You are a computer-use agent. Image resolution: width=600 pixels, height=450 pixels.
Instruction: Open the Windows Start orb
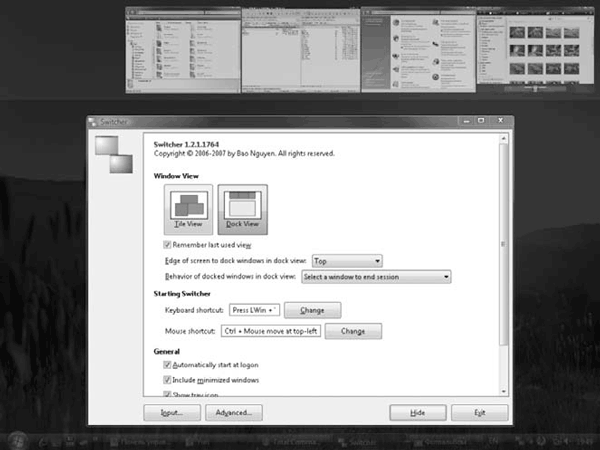(17, 439)
